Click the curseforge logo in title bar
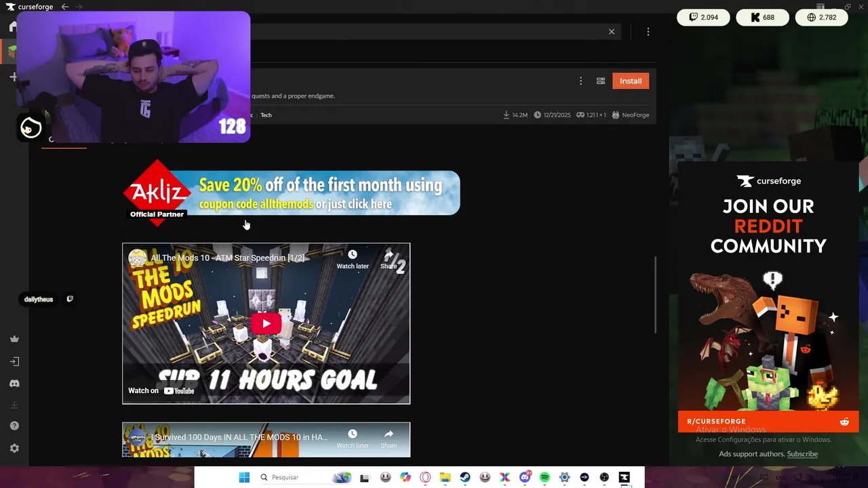The height and width of the screenshot is (488, 868). [x=30, y=7]
